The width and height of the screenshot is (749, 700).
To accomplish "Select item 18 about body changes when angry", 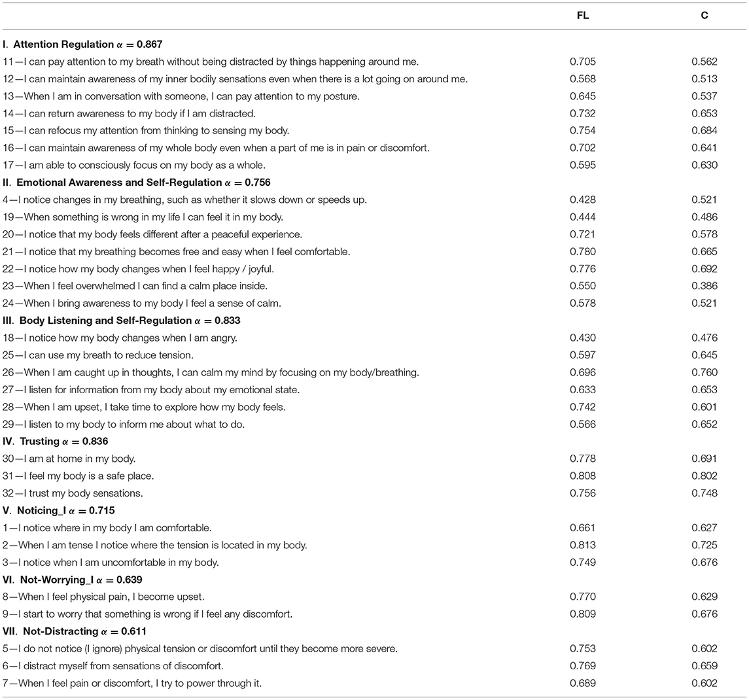I will pos(120,338).
